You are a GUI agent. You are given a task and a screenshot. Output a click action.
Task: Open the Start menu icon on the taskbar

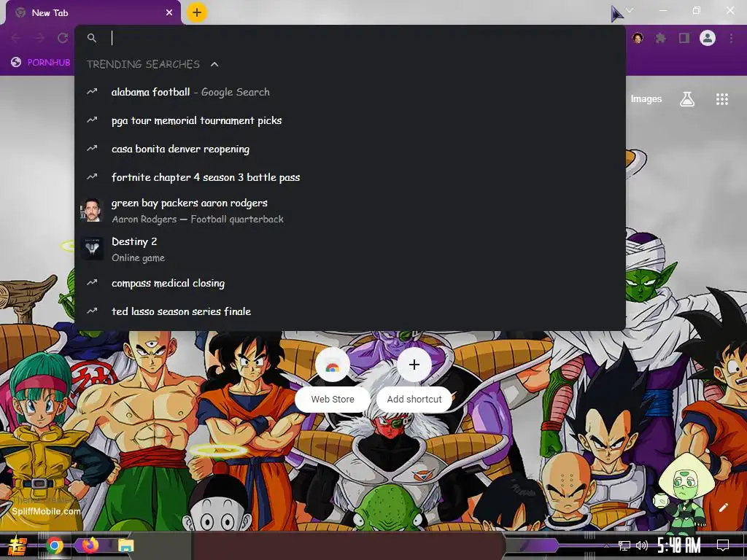coord(18,545)
